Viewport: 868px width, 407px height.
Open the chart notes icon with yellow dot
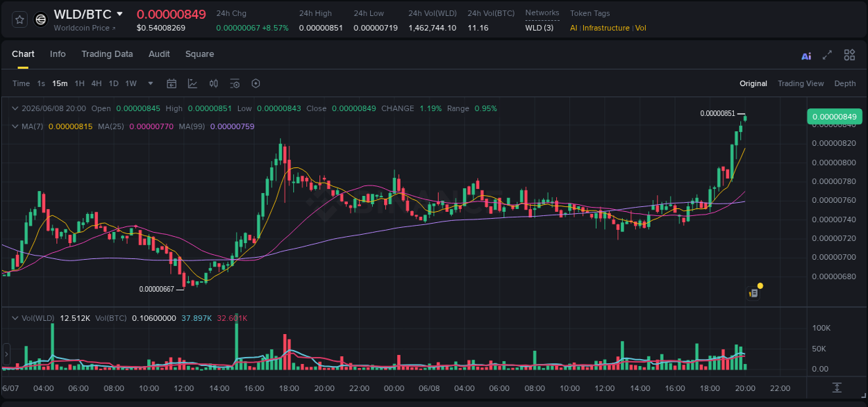(x=753, y=293)
